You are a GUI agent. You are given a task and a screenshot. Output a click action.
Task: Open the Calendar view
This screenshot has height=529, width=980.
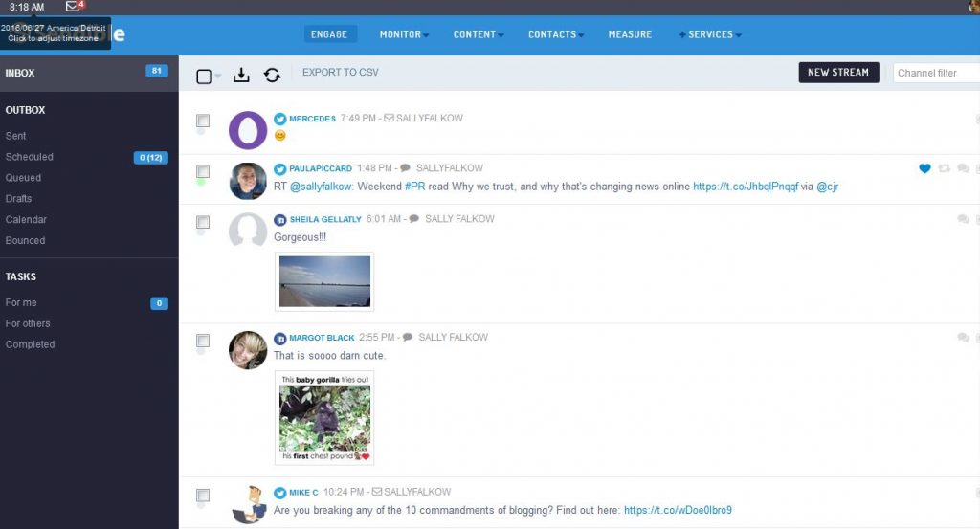(26, 219)
